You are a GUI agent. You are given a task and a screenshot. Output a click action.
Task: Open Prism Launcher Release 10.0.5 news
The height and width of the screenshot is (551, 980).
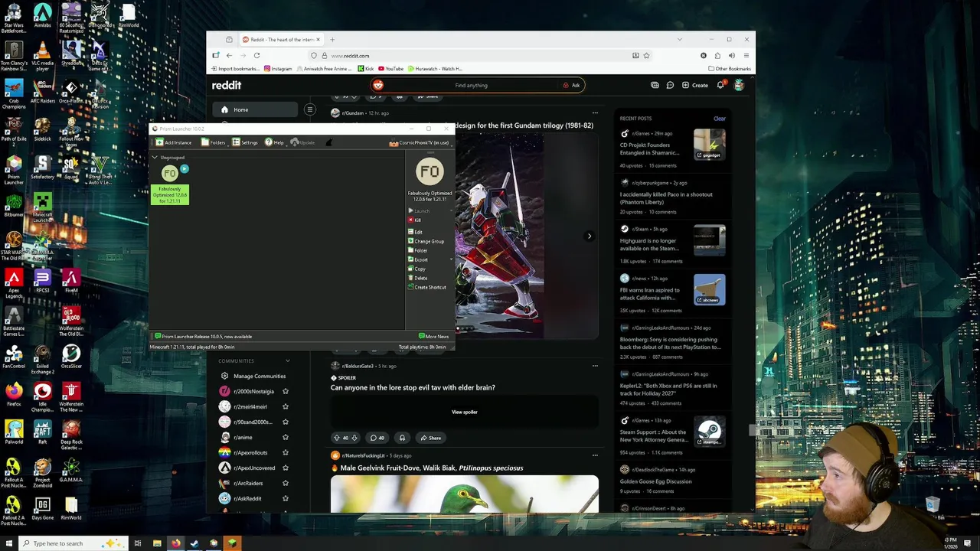204,337
